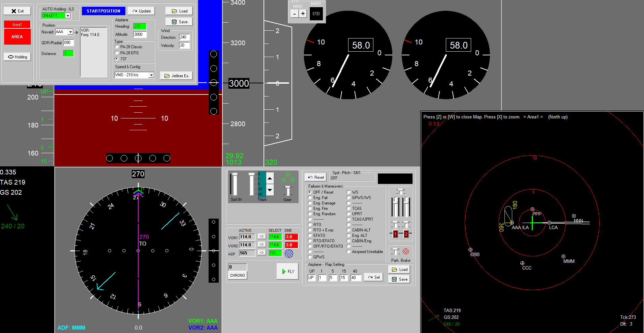Click the Update start position button
This screenshot has width=644, height=333.
pos(141,11)
